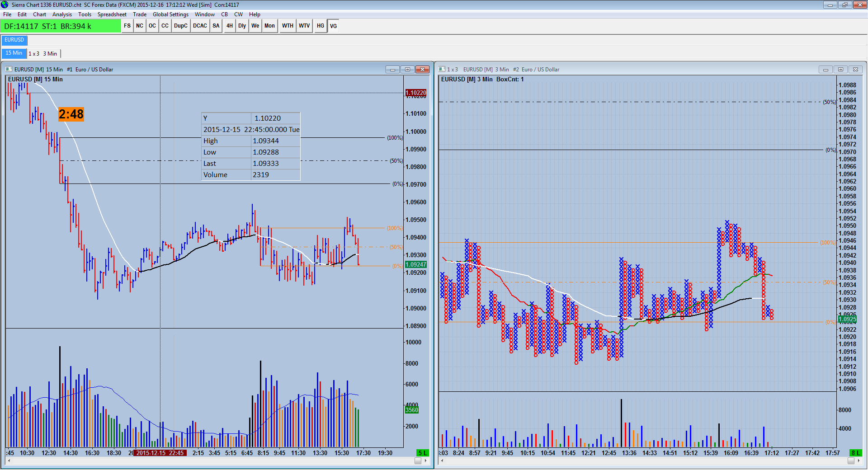Click the green 1.09247 last price label
The image size is (868, 470).
pyautogui.click(x=416, y=265)
